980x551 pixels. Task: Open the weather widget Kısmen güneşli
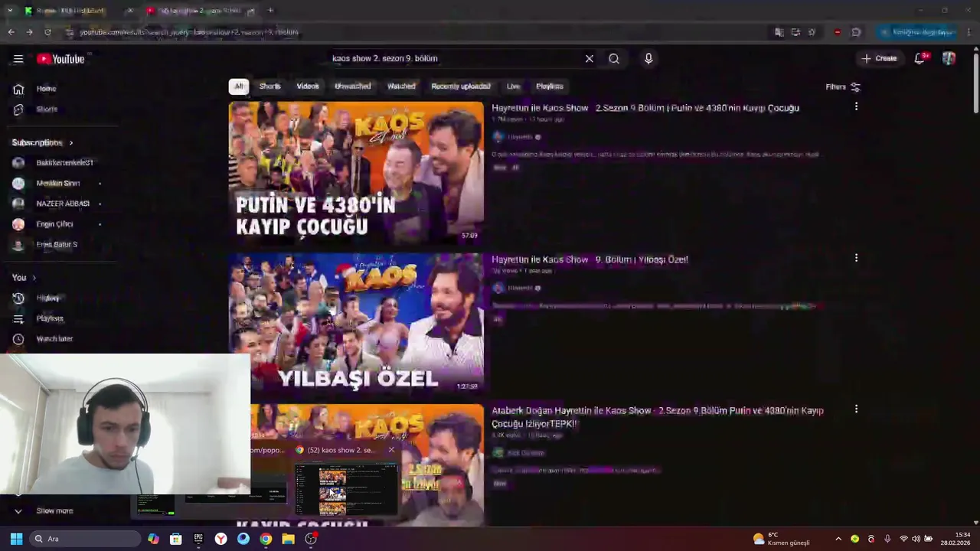tap(781, 539)
